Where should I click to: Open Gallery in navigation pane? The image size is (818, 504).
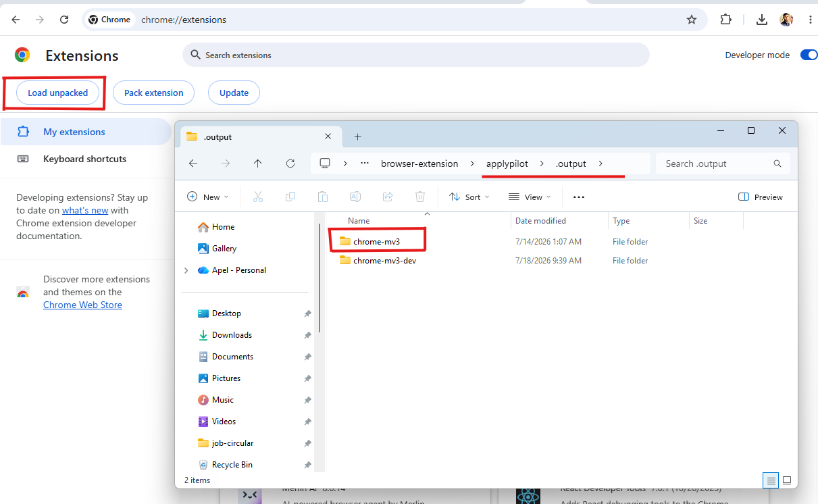click(x=217, y=249)
